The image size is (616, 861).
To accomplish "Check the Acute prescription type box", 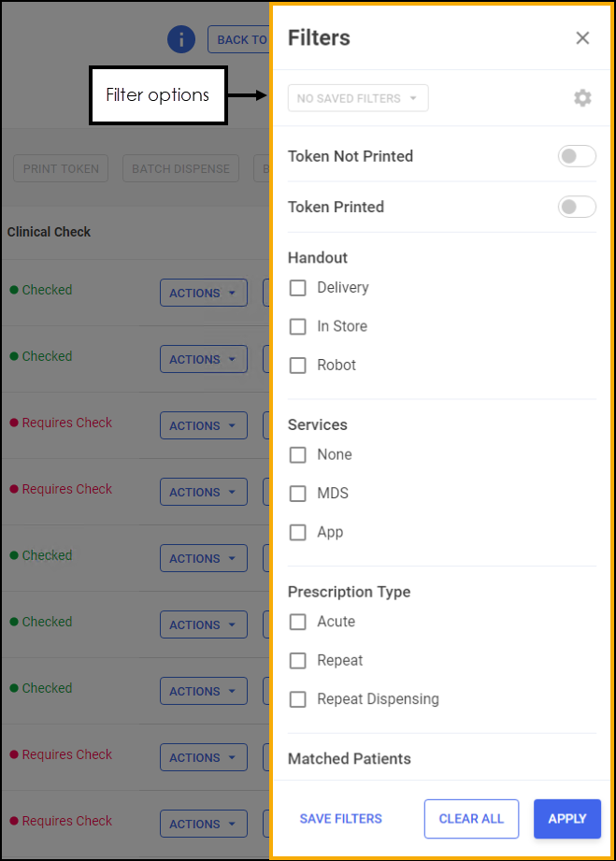I will click(298, 622).
